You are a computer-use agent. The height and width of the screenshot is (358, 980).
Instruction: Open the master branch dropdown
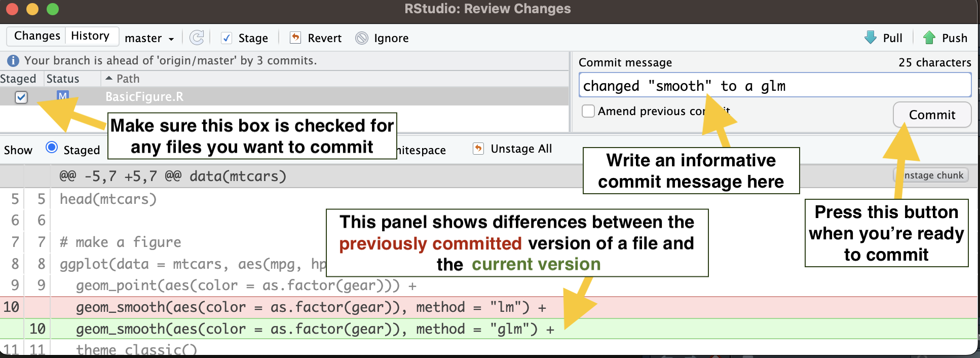(x=149, y=38)
